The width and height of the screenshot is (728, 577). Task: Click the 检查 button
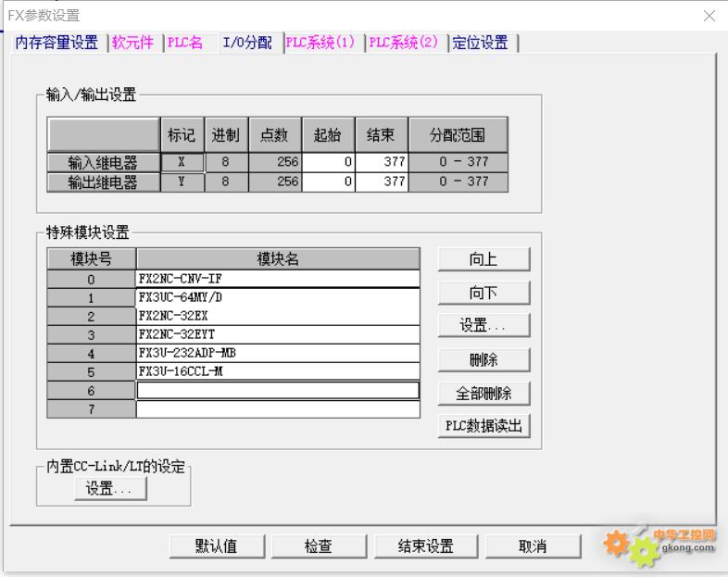tap(319, 546)
